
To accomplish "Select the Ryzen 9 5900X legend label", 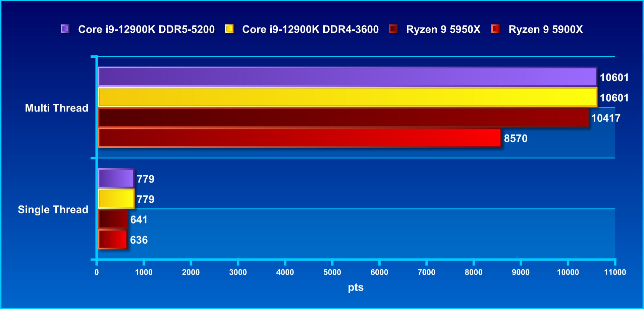I will 545,30.
